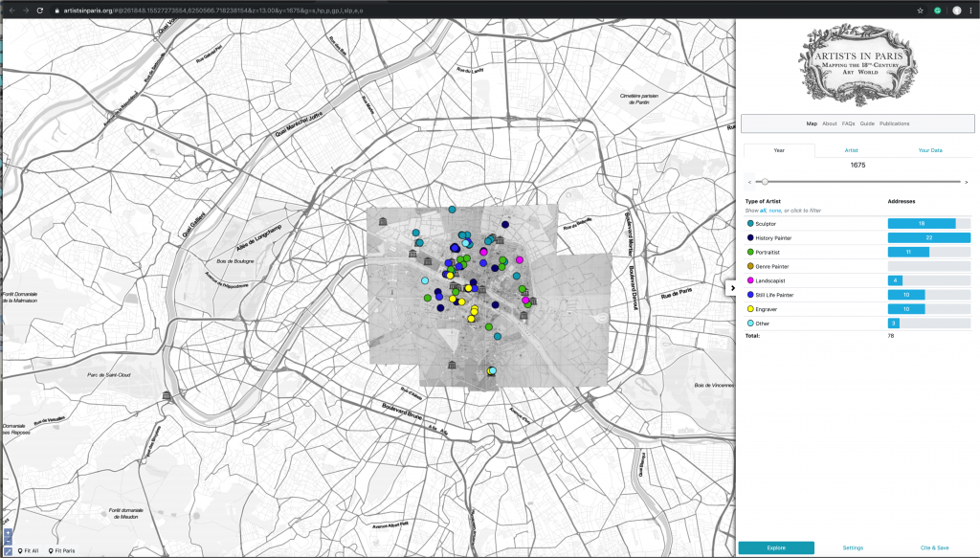Select the Sculptor color dot icon
980x558 pixels.
(x=750, y=223)
